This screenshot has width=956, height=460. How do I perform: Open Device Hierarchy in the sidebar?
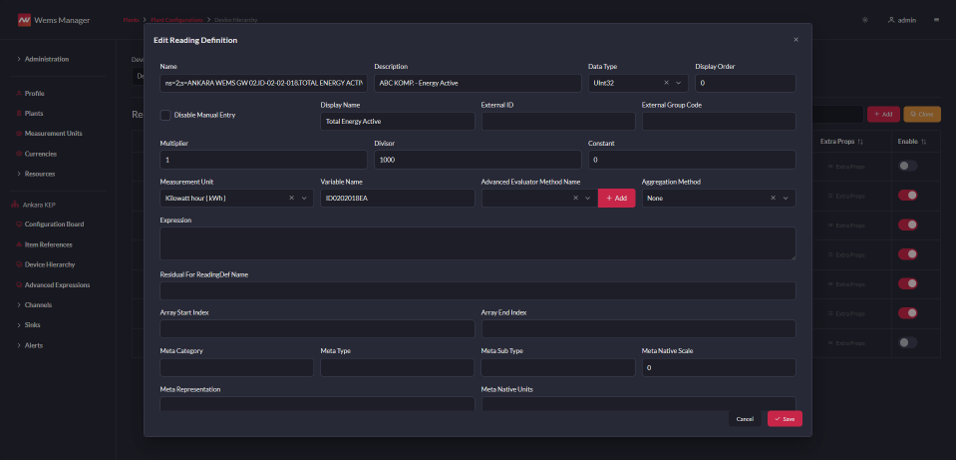pos(50,265)
